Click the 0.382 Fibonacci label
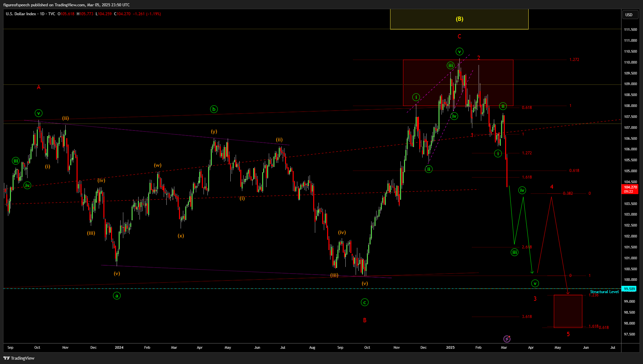Screen dimensions: 643x364 (x=568, y=193)
